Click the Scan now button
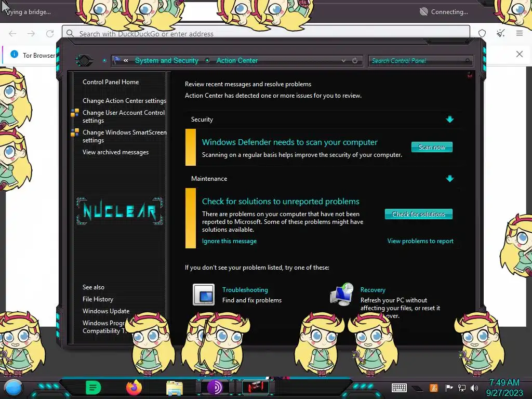The image size is (532, 399). coord(432,147)
